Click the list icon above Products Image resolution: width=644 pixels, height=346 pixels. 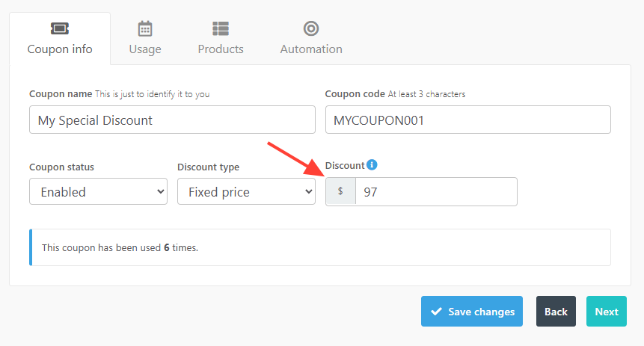pyautogui.click(x=221, y=28)
